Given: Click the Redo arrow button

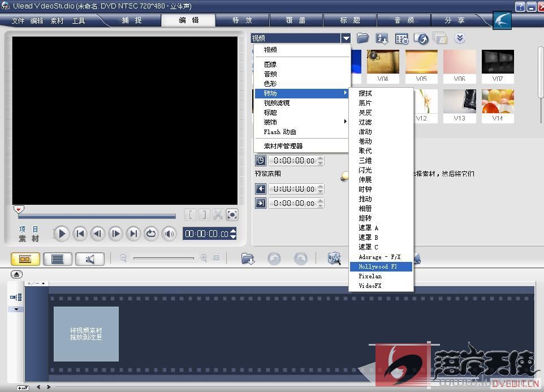Looking at the screenshot, I should click(x=300, y=259).
